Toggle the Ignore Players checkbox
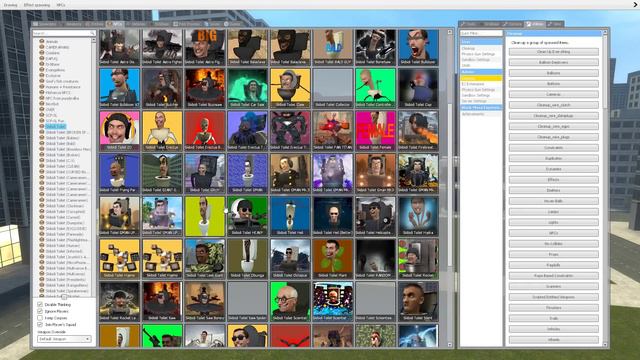This screenshot has height=360, width=640. tap(40, 311)
